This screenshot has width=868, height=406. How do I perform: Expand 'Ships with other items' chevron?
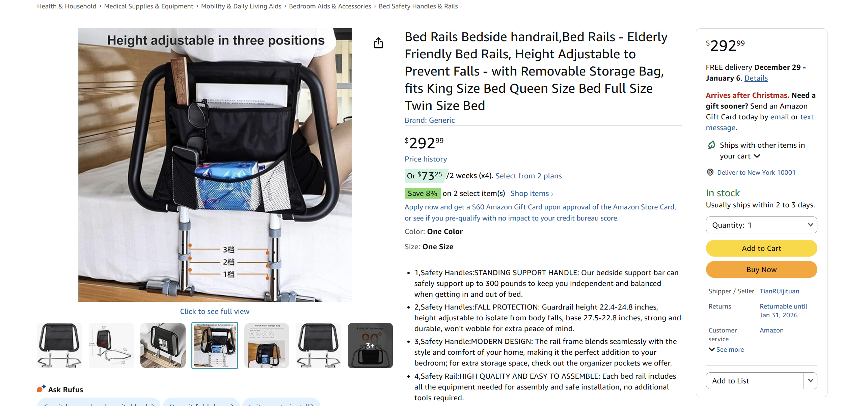(x=757, y=156)
